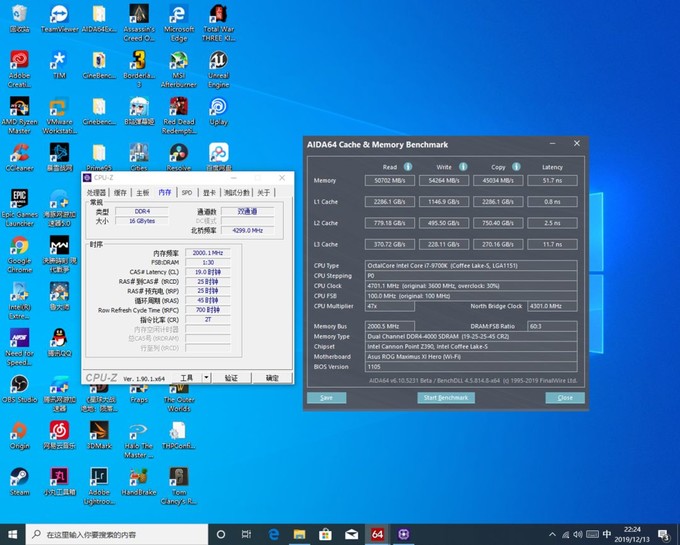Open Need for Speed desktop shortcut

pyautogui.click(x=20, y=347)
